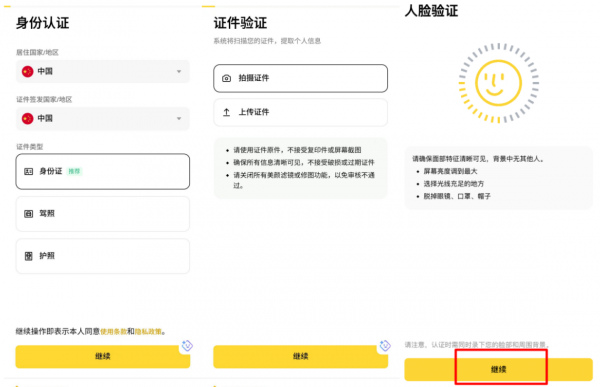The width and height of the screenshot is (600, 387).
Task: Select 护照 as document type
Action: coord(103,256)
